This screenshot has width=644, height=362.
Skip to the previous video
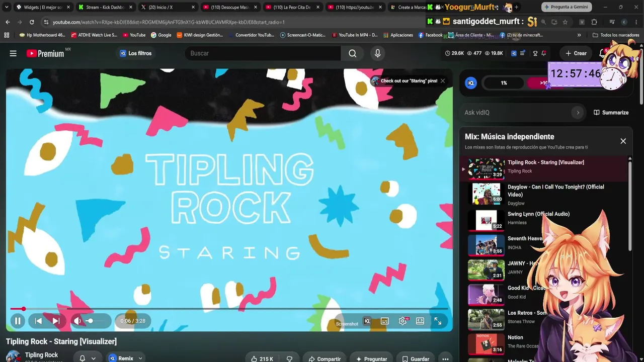click(38, 321)
